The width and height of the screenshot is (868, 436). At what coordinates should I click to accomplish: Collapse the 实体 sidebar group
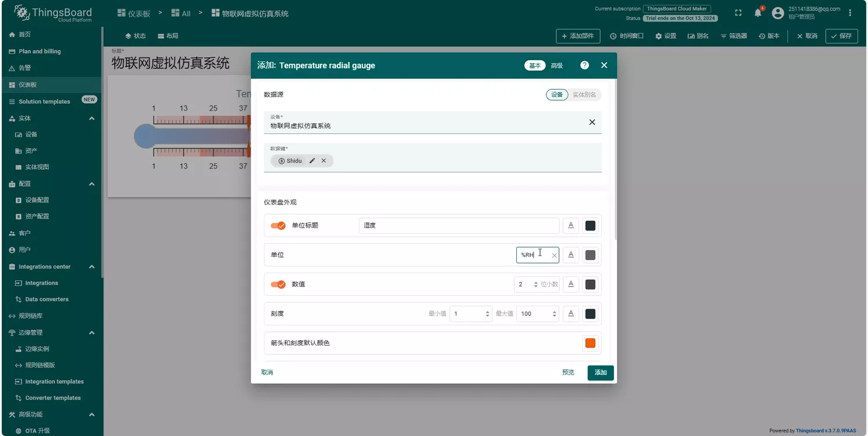click(x=91, y=118)
